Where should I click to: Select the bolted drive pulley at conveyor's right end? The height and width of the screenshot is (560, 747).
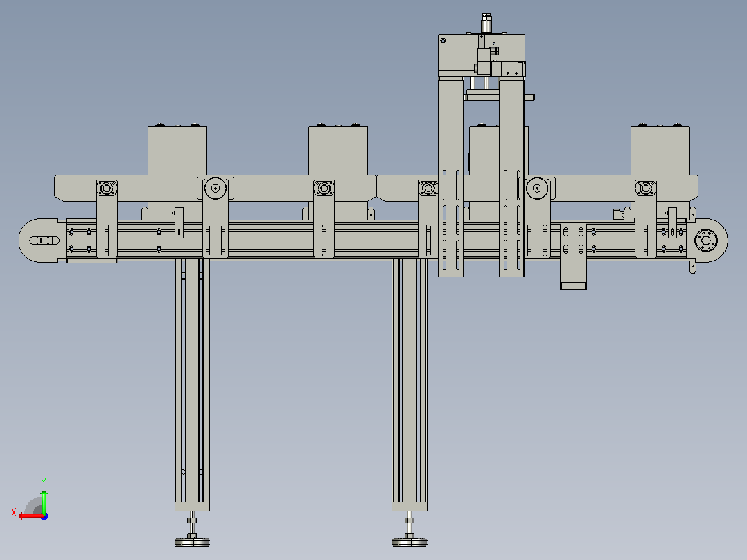(706, 240)
